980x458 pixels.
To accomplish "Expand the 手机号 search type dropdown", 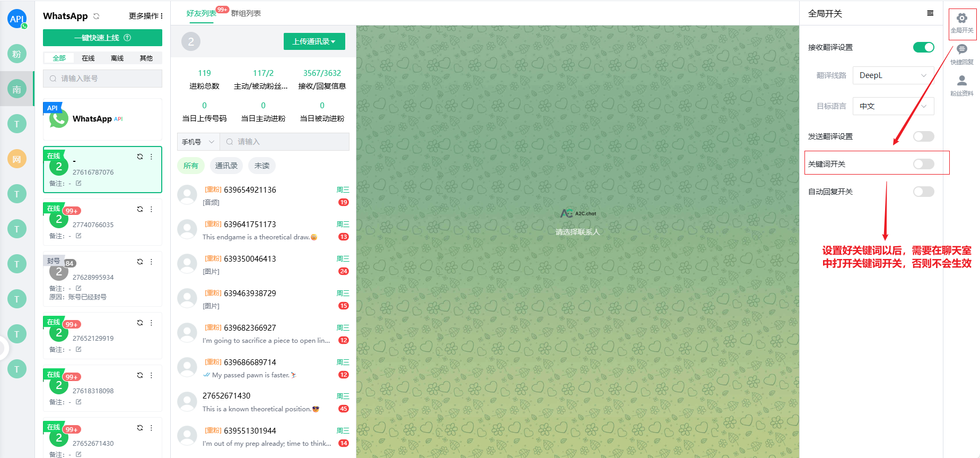I will [198, 142].
